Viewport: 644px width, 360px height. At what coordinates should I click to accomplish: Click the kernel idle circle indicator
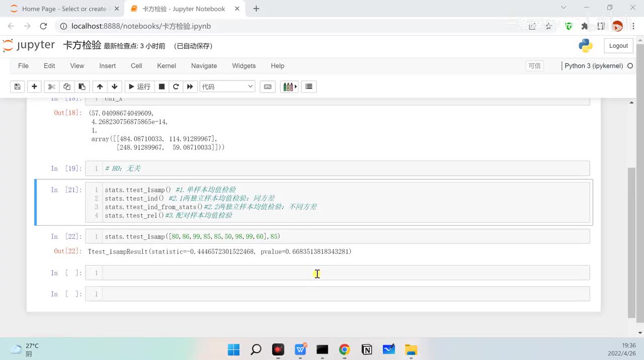pyautogui.click(x=630, y=66)
